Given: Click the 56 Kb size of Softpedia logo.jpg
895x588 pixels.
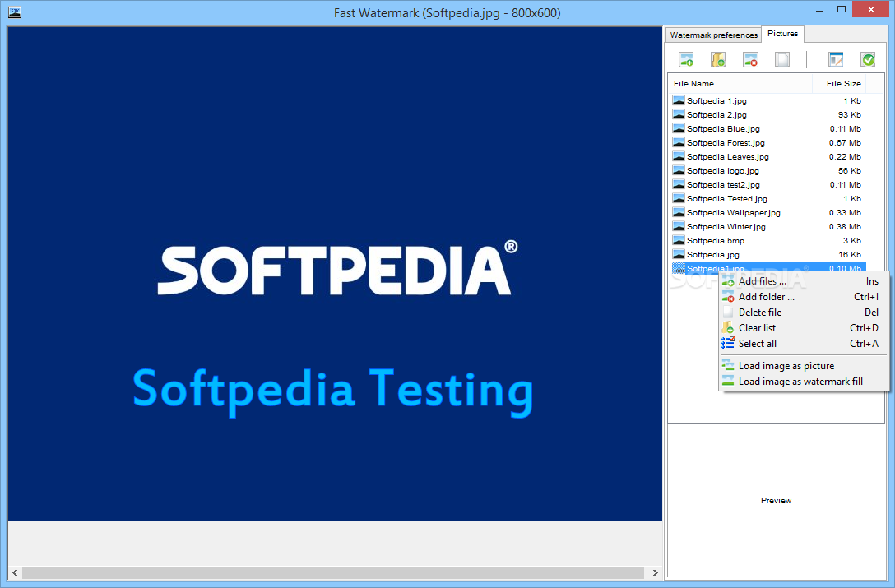Looking at the screenshot, I should pos(849,171).
